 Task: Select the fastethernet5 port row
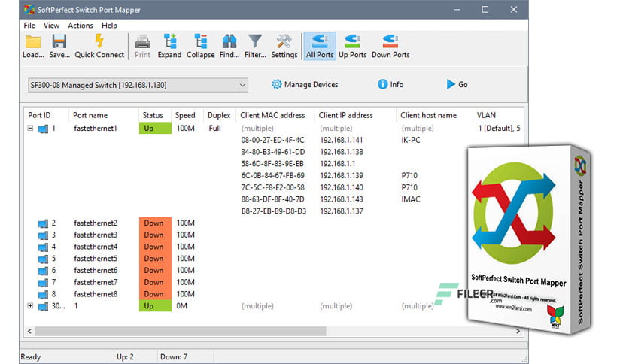tap(273, 259)
